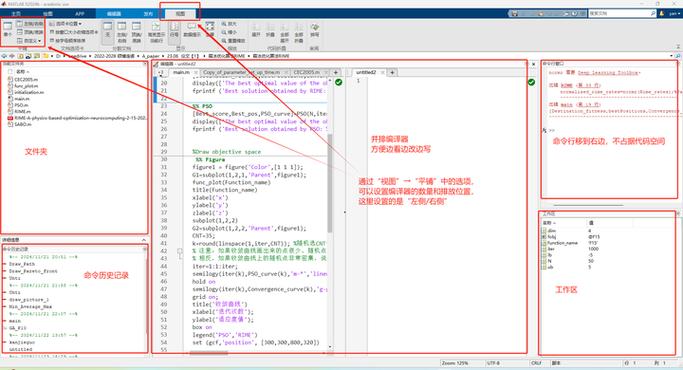Select the CEC2005.m editor tab
The height and width of the screenshot is (370, 683).
pyautogui.click(x=307, y=72)
